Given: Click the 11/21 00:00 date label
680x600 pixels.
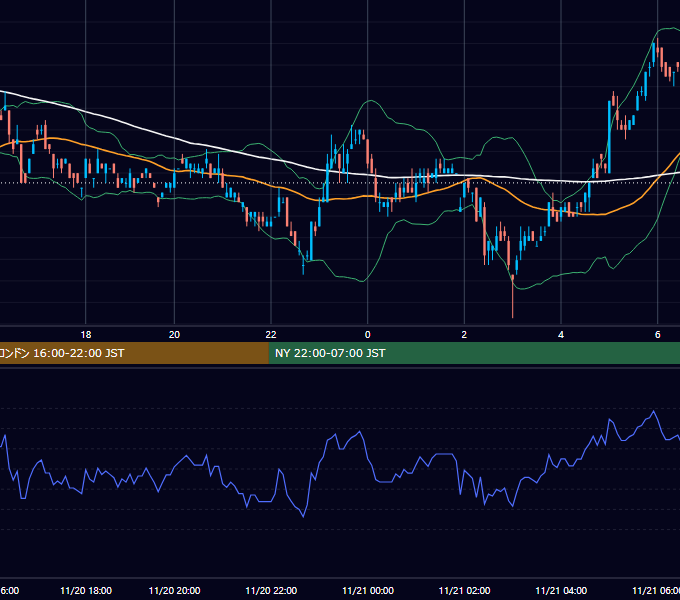Looking at the screenshot, I should pos(368,590).
